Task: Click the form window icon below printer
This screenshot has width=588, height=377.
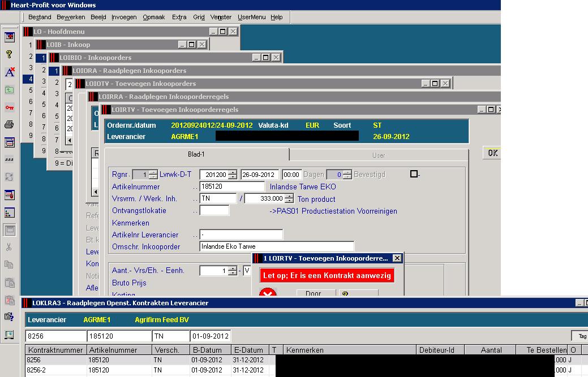Action: (x=10, y=142)
